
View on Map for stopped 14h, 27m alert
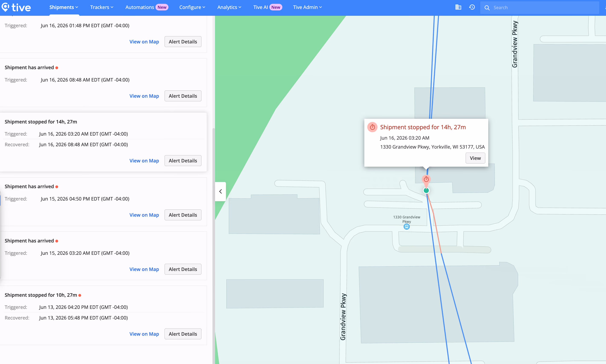point(144,161)
